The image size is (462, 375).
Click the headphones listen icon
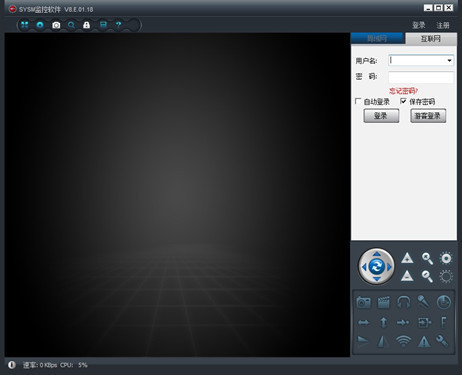pos(404,302)
